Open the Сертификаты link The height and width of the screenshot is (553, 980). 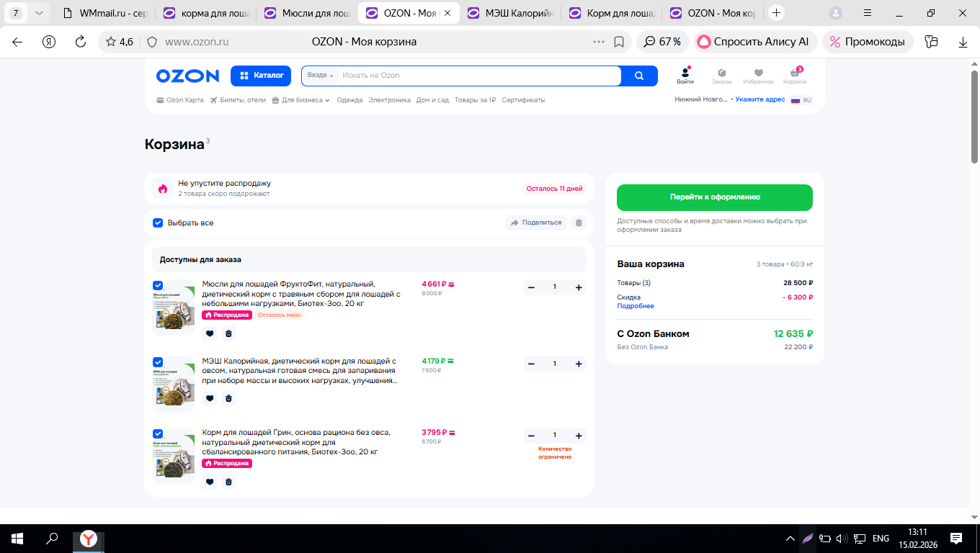pos(523,100)
